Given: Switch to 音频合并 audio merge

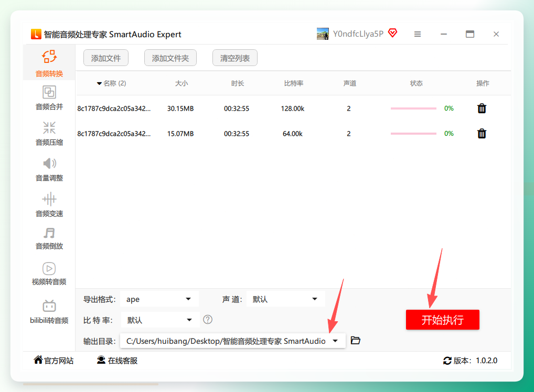Looking at the screenshot, I should (x=49, y=98).
